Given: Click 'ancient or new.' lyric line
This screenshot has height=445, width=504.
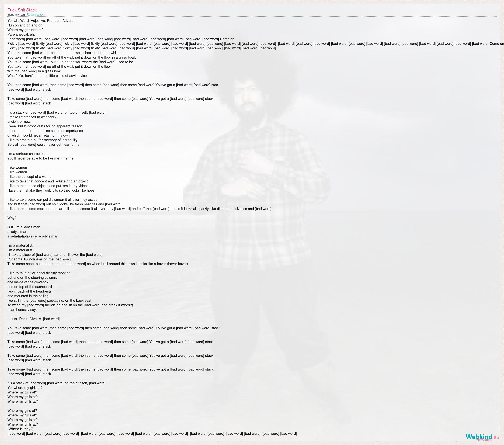Looking at the screenshot, I should (x=19, y=122).
